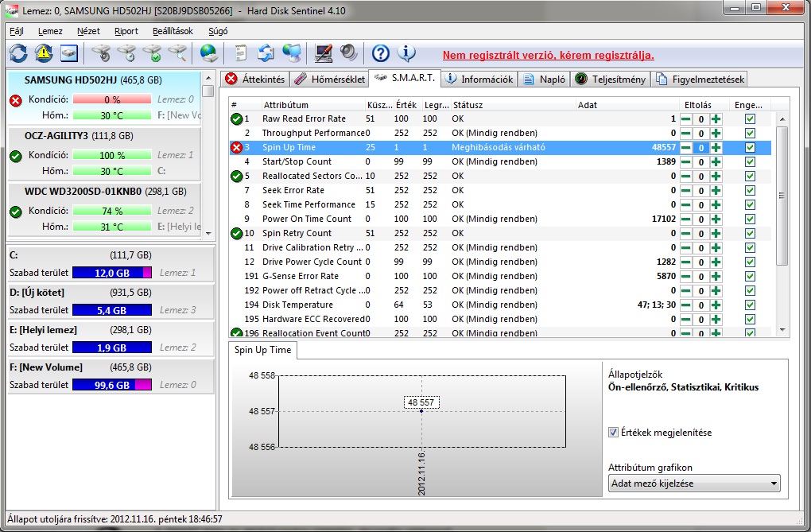Click the globe with monitor network icon

click(x=292, y=53)
